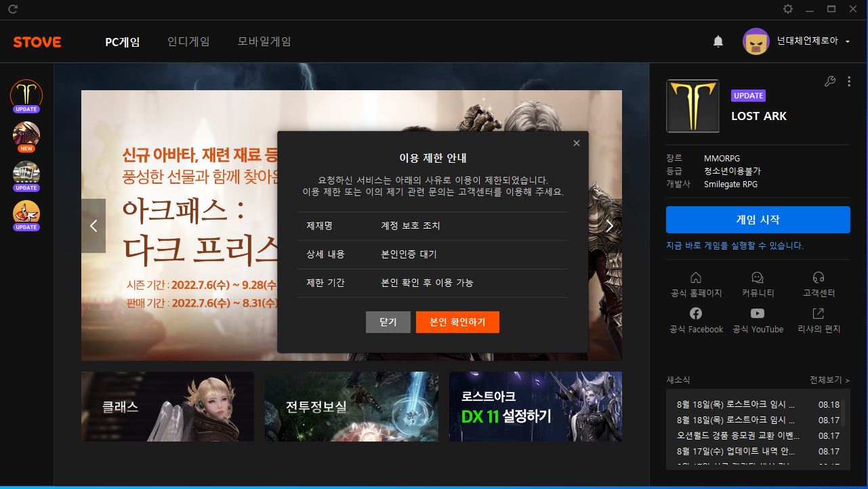Select the Lost Ark icon in sidebar
Image resolution: width=868 pixels, height=489 pixels.
pyautogui.click(x=26, y=94)
